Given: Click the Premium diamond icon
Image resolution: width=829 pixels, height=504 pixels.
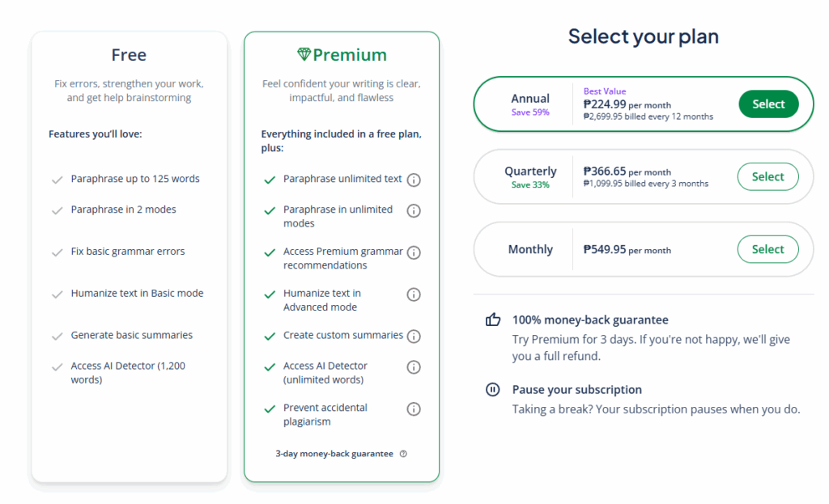Looking at the screenshot, I should click(304, 55).
